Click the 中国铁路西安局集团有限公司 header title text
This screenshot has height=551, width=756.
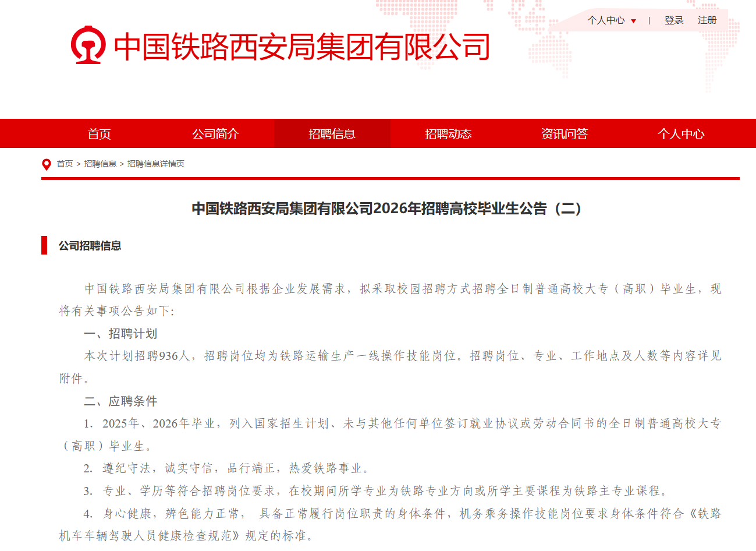(301, 47)
